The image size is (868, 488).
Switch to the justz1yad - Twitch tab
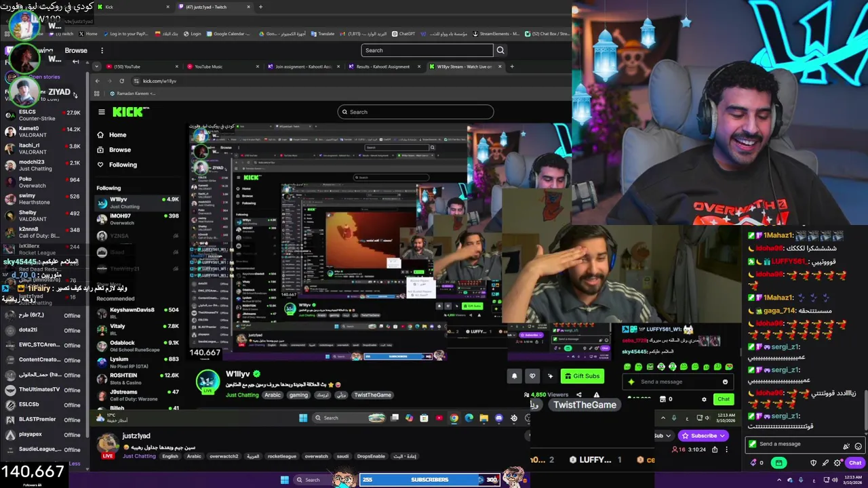click(x=214, y=7)
